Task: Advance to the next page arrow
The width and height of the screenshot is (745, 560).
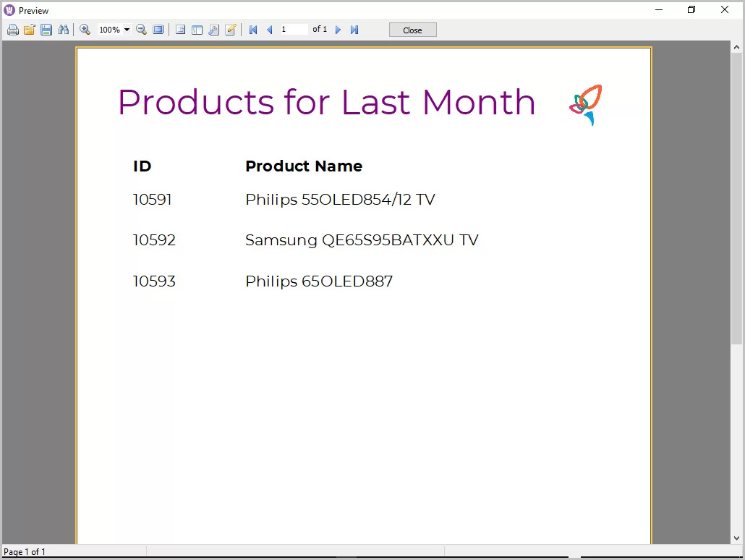Action: point(338,30)
